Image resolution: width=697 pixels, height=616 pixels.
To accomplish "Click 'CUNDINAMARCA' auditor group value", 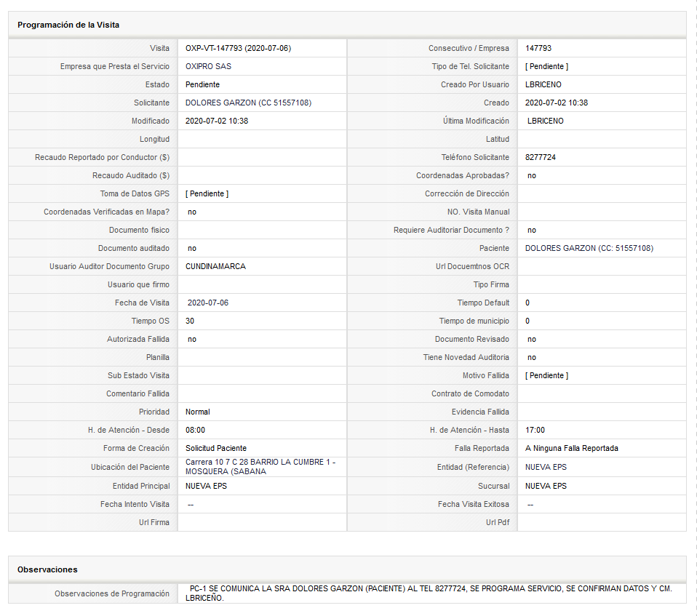I will coord(215,267).
